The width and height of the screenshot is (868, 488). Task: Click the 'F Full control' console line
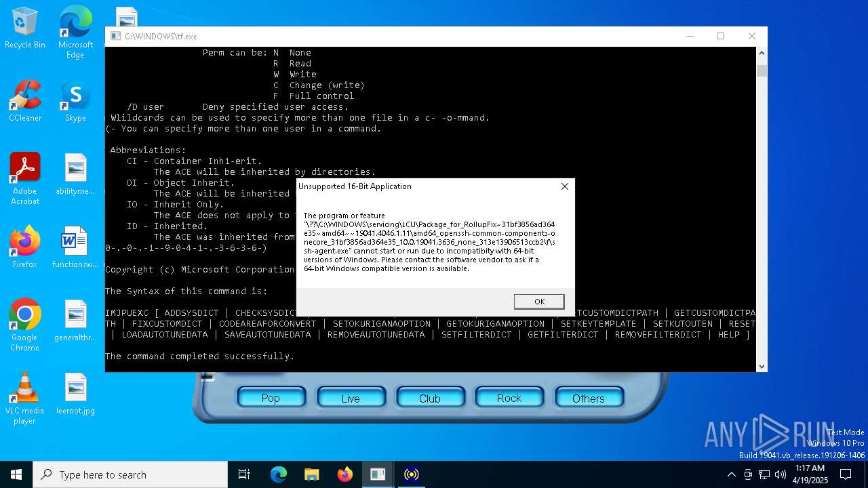313,96
